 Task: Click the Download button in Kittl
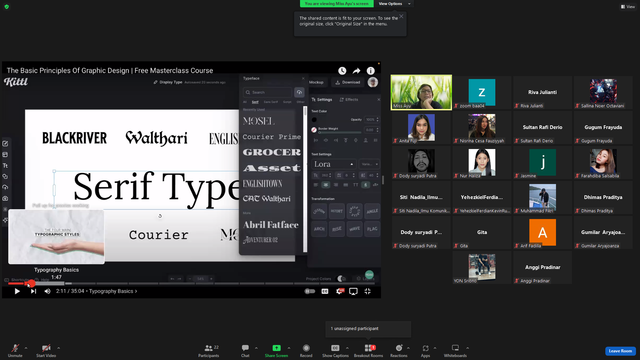point(348,82)
